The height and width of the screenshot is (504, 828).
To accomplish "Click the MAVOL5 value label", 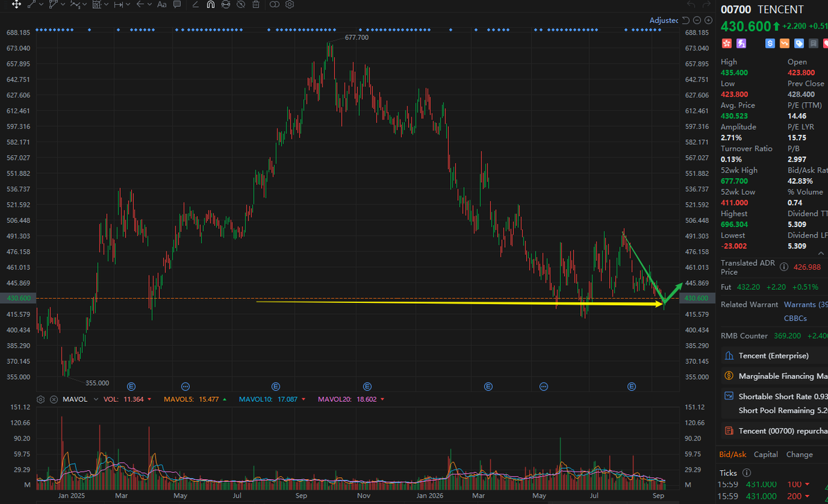I will point(191,400).
